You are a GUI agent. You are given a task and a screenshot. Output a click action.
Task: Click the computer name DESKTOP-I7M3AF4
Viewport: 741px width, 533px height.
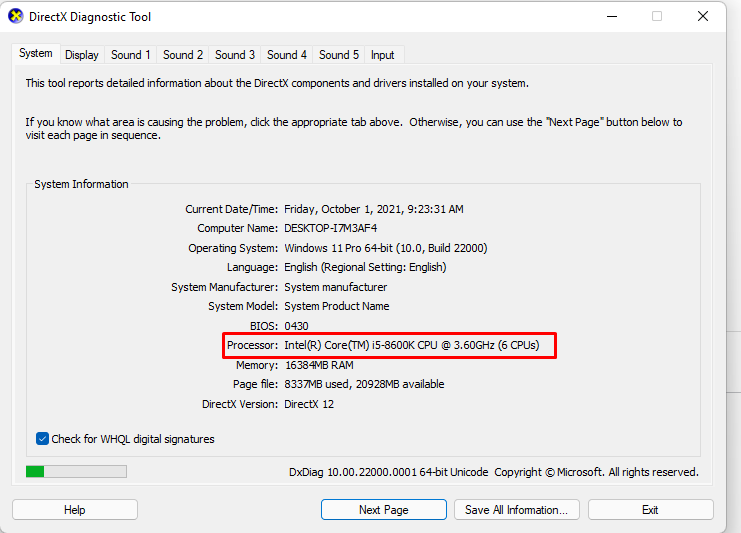click(330, 228)
